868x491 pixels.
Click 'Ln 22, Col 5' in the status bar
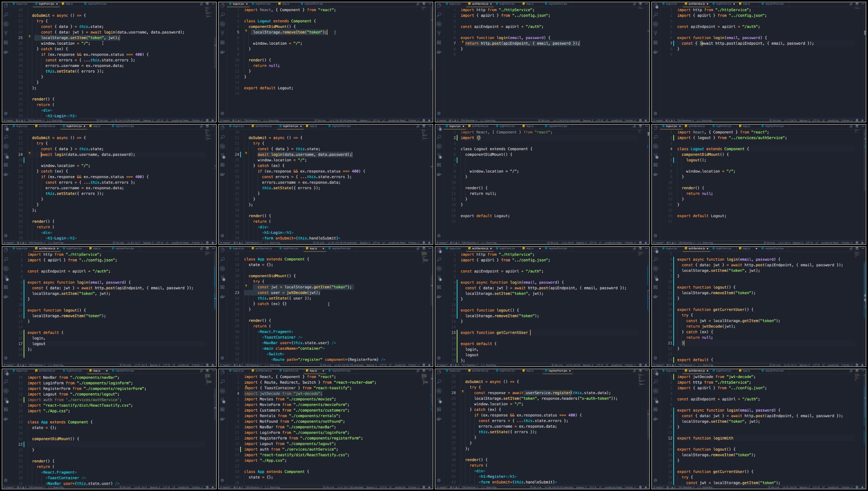[140, 487]
